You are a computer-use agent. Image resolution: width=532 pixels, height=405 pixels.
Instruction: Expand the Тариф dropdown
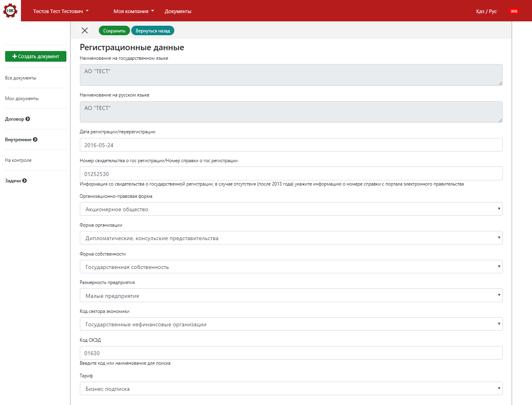click(x=291, y=389)
